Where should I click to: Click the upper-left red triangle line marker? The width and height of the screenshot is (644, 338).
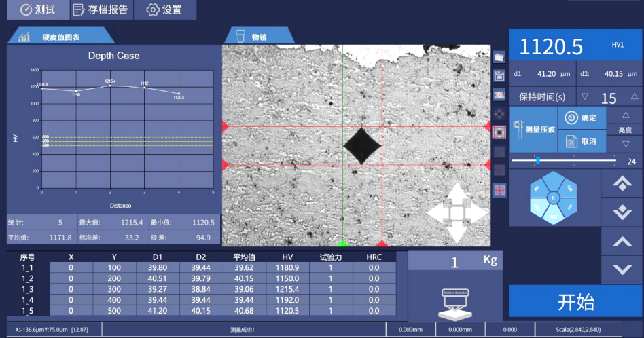pyautogui.click(x=225, y=126)
